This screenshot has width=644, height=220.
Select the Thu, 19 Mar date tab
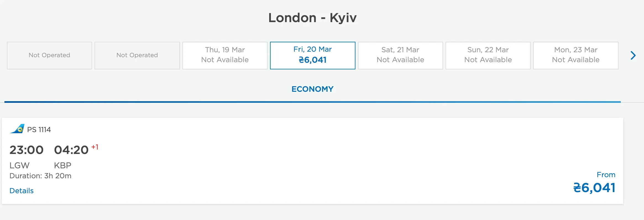coord(225,55)
